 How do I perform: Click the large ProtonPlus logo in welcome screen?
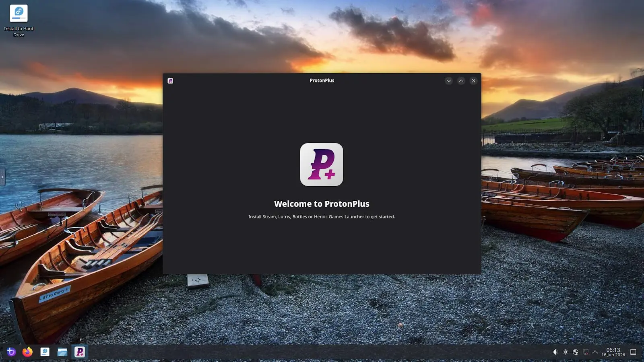322,165
